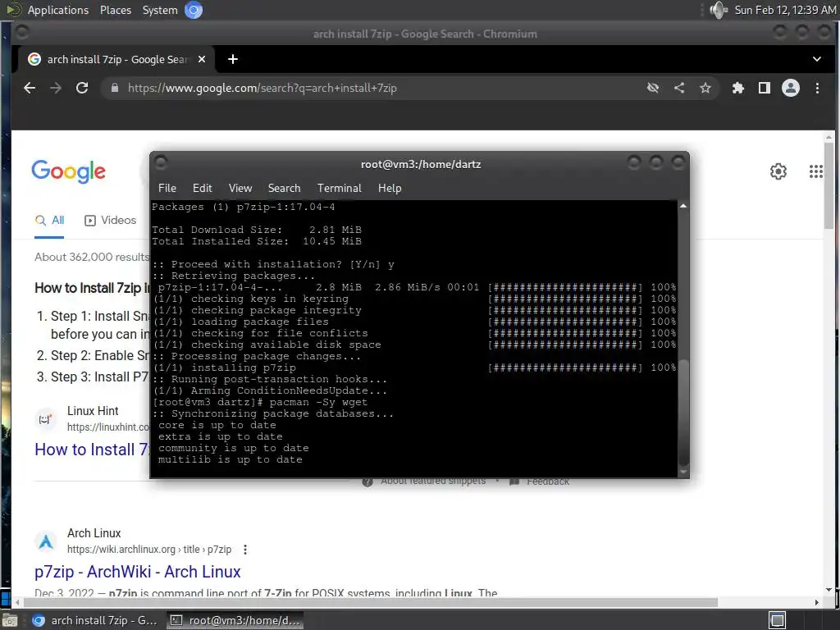
Task: Open Google search settings gear
Action: tap(778, 171)
